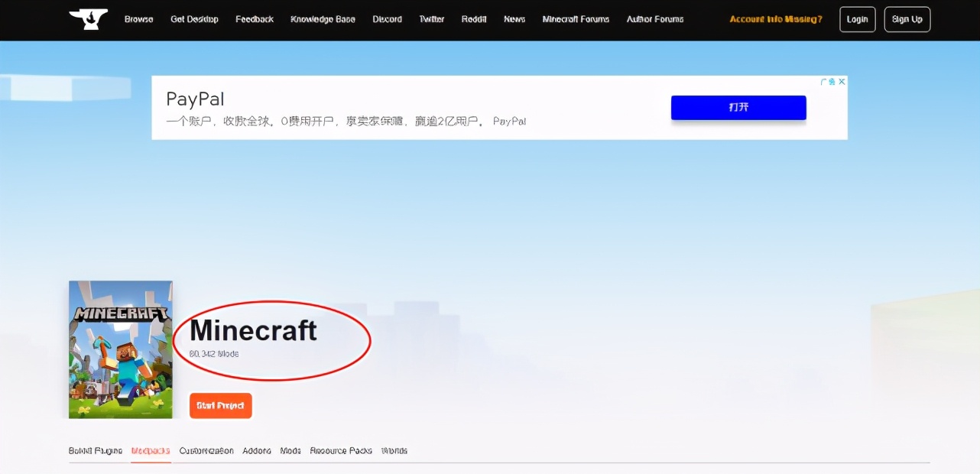Image resolution: width=980 pixels, height=474 pixels.
Task: Open the Get Desktop link
Action: tap(194, 19)
